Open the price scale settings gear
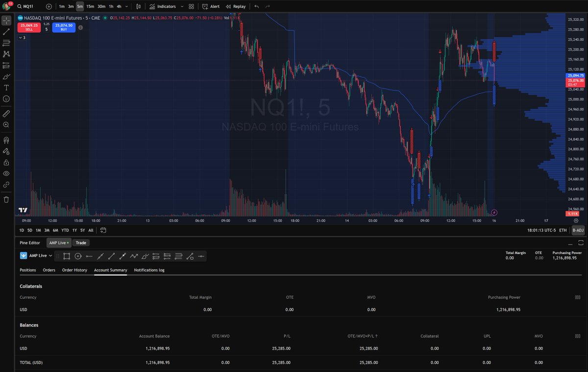 pyautogui.click(x=576, y=221)
